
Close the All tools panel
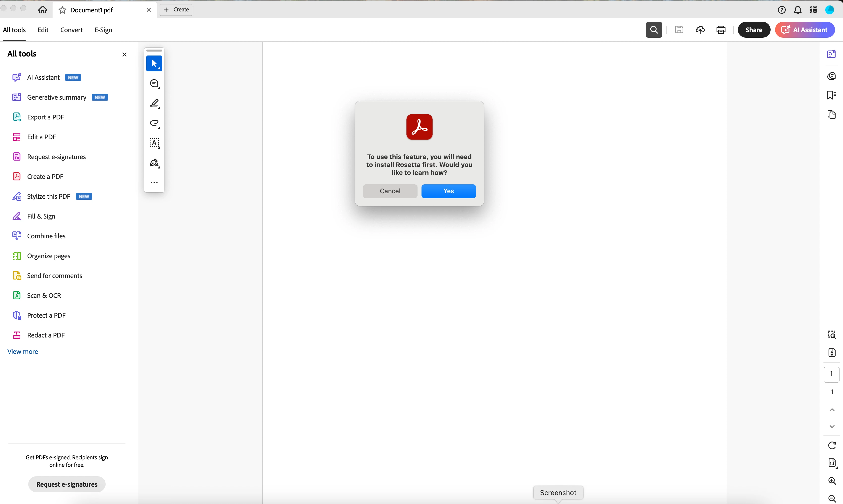pos(124,54)
